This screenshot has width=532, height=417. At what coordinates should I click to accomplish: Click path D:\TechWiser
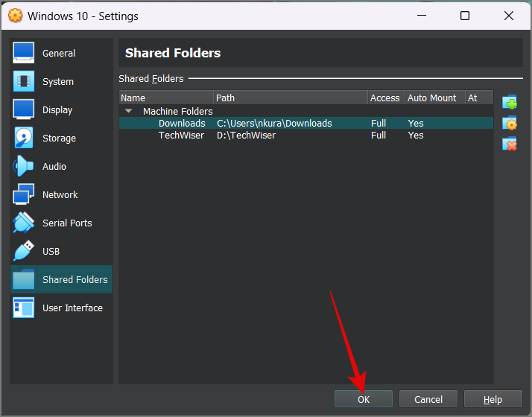(246, 136)
